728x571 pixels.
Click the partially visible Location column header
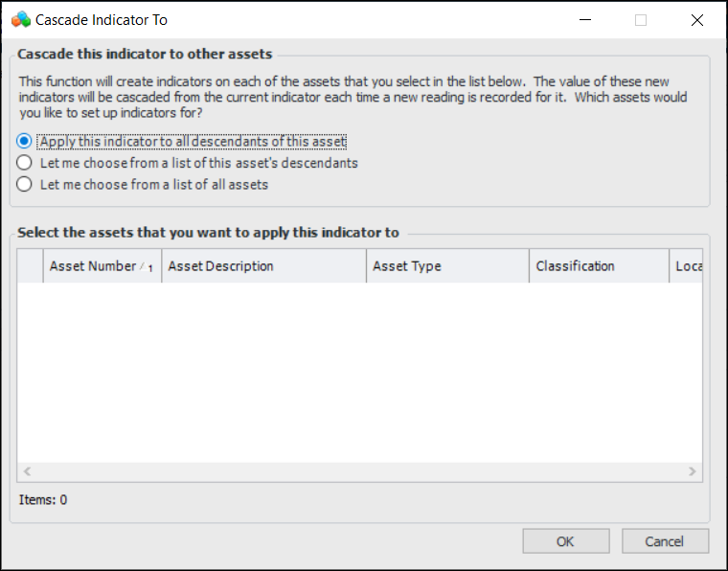pos(688,266)
